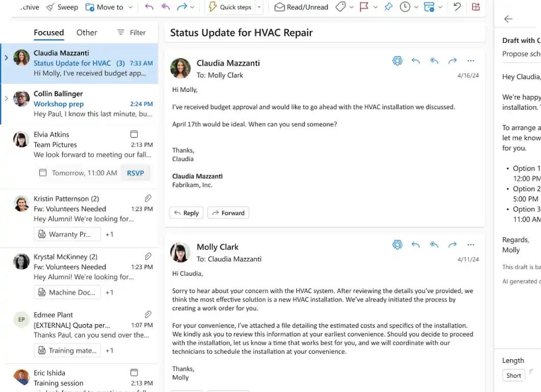Open the Move to dropdown arrow

tap(131, 7)
